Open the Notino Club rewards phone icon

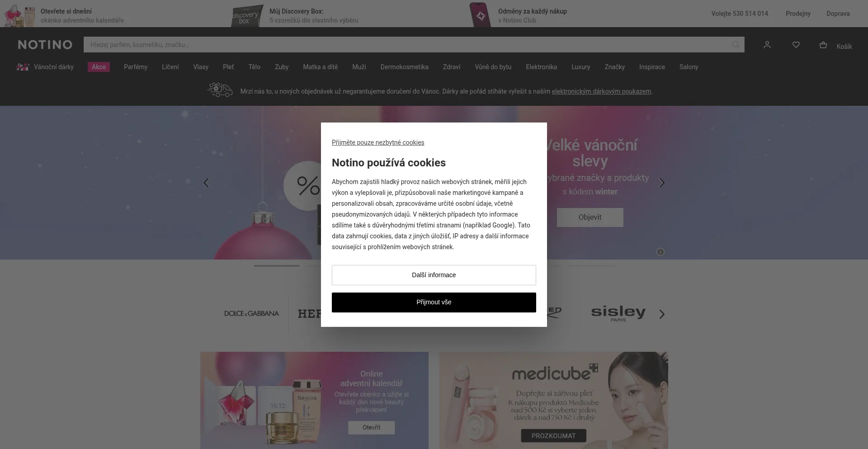tap(481, 15)
